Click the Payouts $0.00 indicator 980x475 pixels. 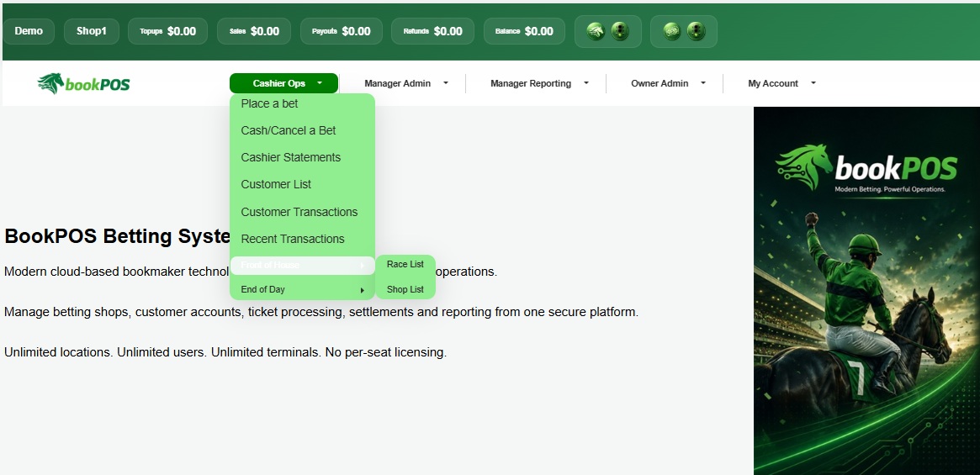click(342, 31)
